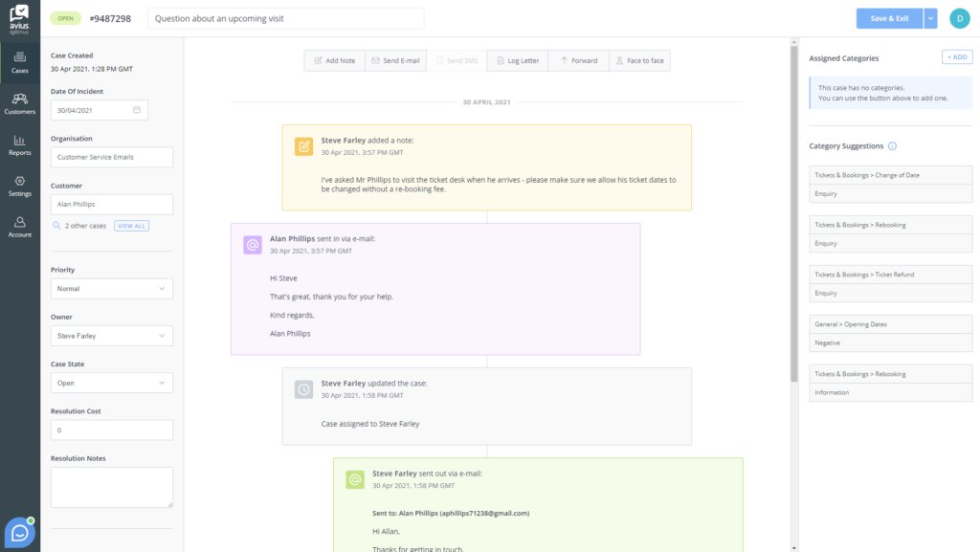Screen dimensions: 980x552
Task: Click the calendar icon in Date Of Incident
Action: point(137,110)
